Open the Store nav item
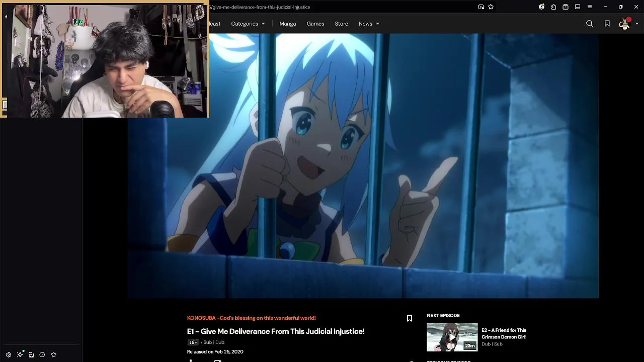644x362 pixels. (342, 24)
